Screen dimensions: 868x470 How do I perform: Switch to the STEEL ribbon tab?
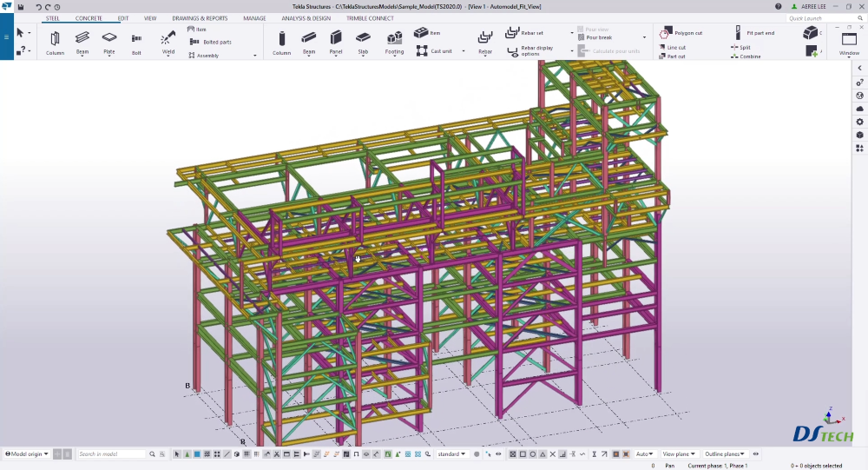click(53, 18)
